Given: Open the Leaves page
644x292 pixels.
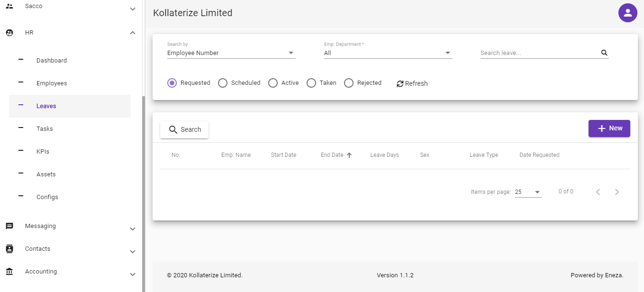Looking at the screenshot, I should click(70, 106).
